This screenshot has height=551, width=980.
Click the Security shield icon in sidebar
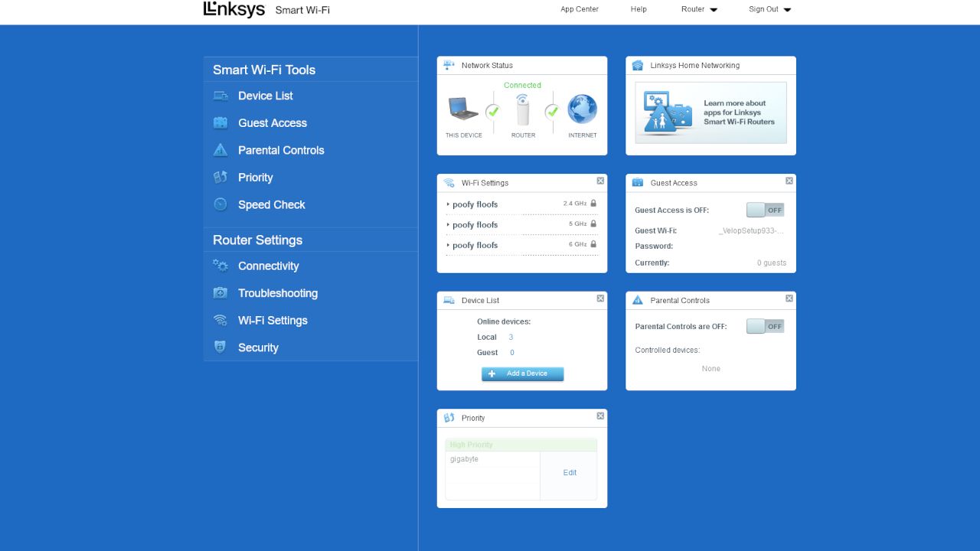[x=220, y=347]
